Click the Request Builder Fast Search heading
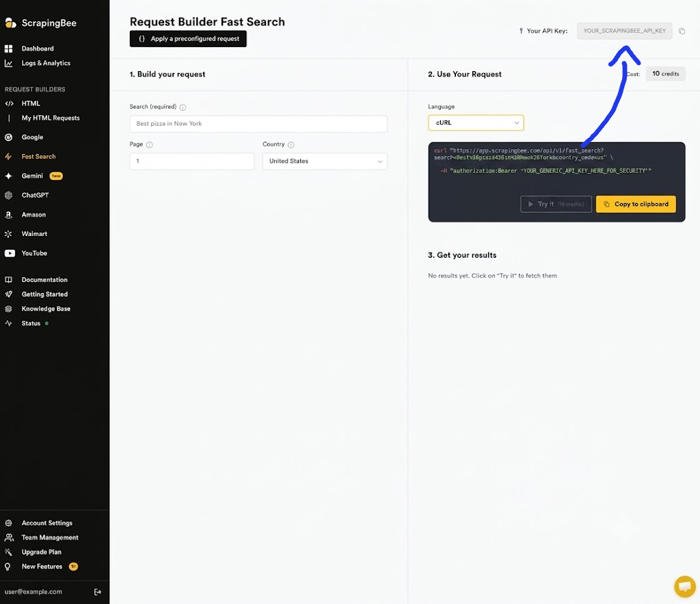 pos(207,22)
